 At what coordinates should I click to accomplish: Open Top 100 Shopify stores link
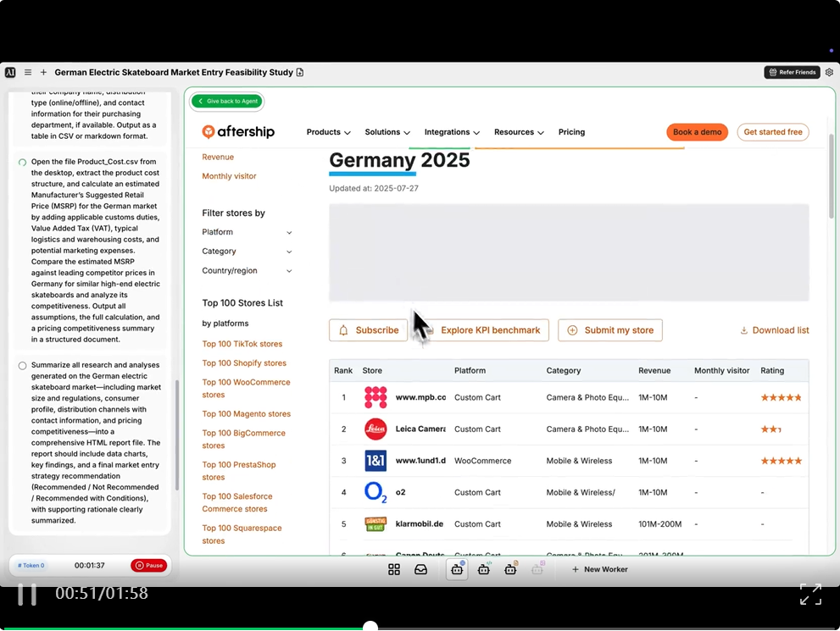pos(244,363)
